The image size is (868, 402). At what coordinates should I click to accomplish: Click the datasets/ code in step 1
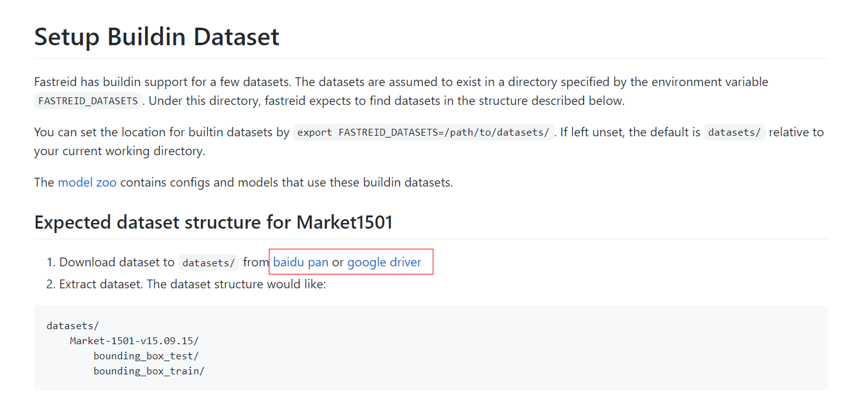click(209, 263)
